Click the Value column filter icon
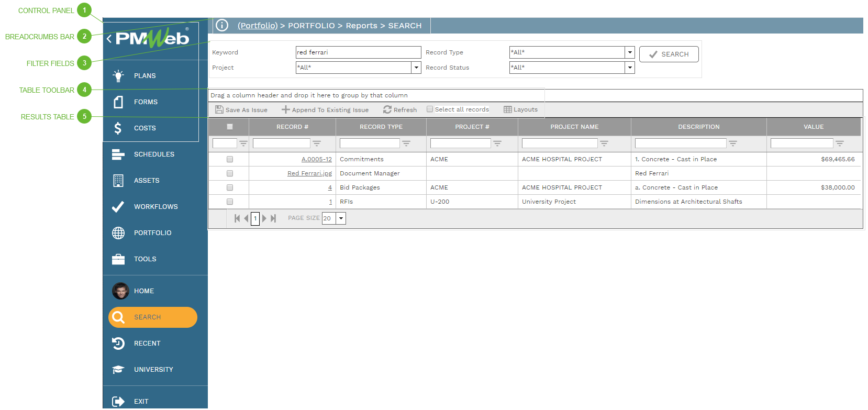868x410 pixels. (840, 143)
